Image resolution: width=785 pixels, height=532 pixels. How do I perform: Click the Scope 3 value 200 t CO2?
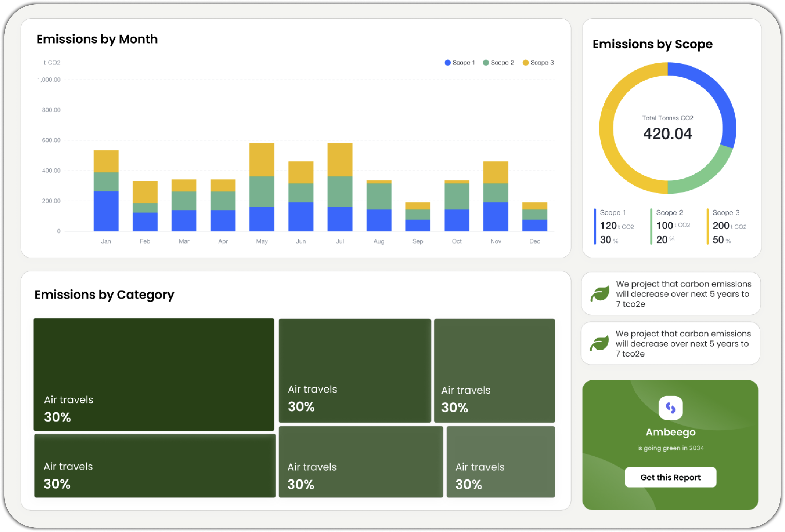pyautogui.click(x=730, y=226)
